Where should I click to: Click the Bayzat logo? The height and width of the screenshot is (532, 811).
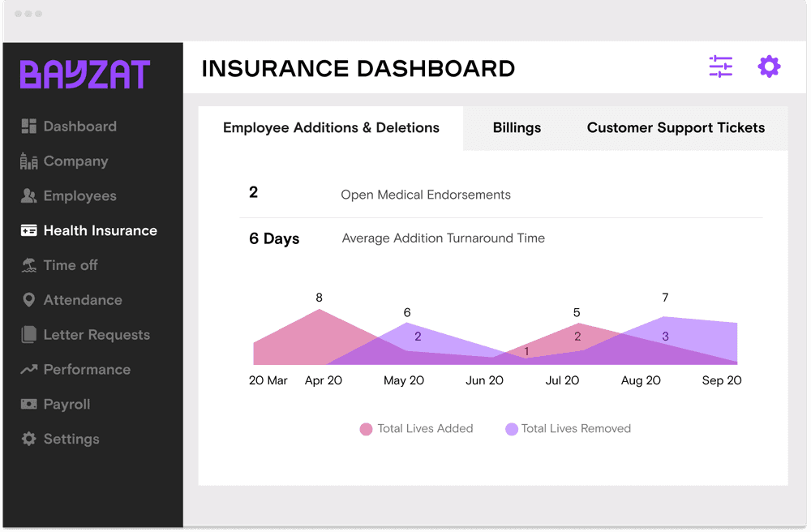85,74
